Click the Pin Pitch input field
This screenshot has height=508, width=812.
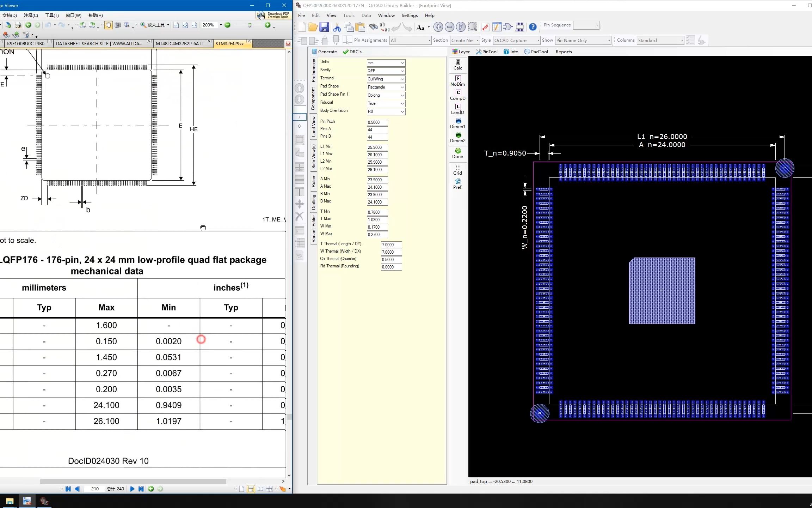point(377,122)
